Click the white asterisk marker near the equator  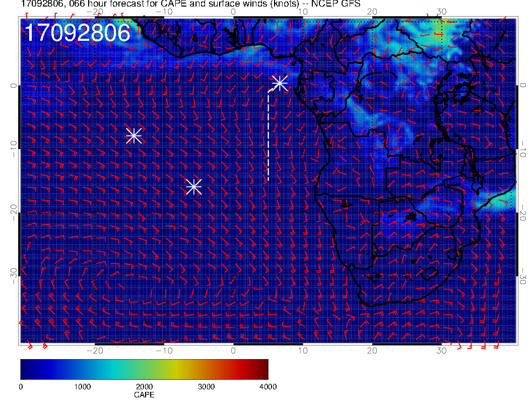click(280, 83)
